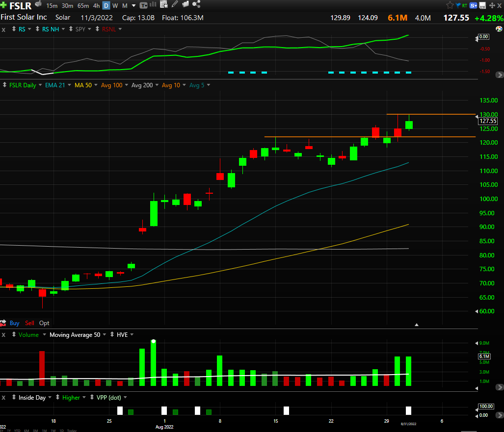This screenshot has height=432, width=504.
Task: Click the Sell button
Action: [29, 323]
